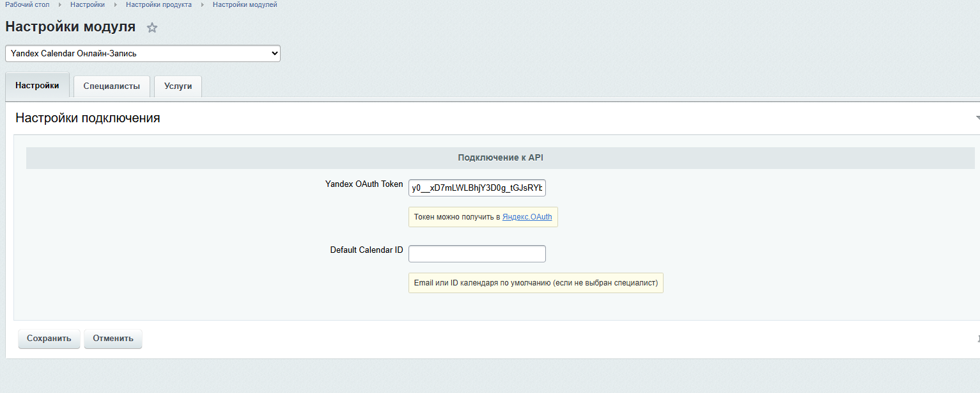Open the Специалисты tab
The image size is (980, 393).
point(112,86)
